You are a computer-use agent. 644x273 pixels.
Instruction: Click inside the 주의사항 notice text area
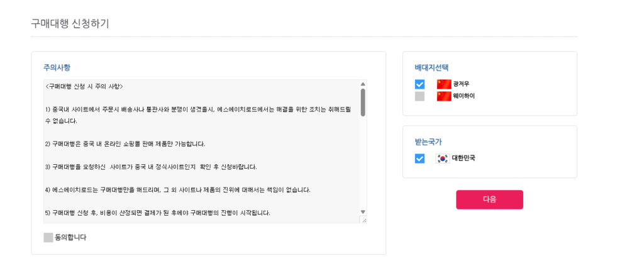point(201,152)
